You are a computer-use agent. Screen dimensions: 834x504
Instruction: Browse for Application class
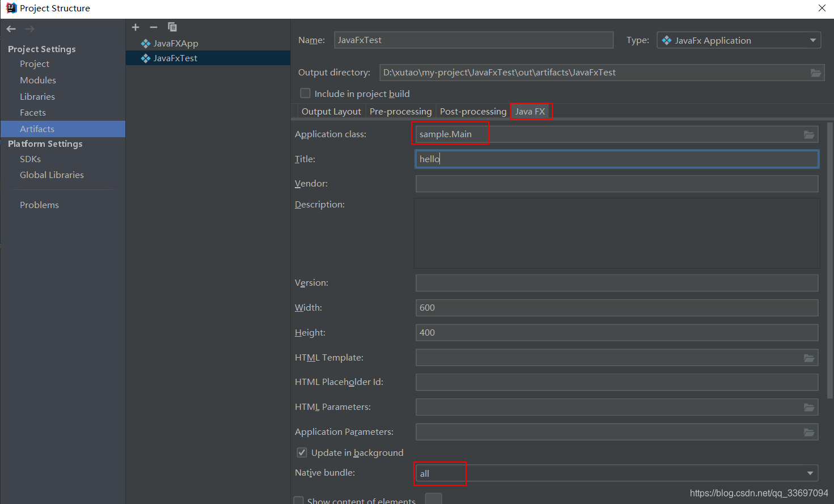click(x=809, y=134)
